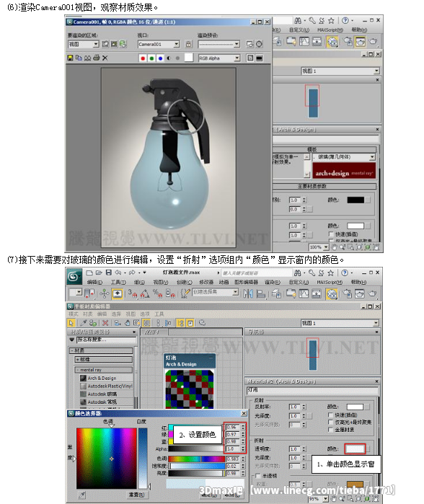Collapse the mental ray group
The image size is (424, 504).
coord(104,370)
